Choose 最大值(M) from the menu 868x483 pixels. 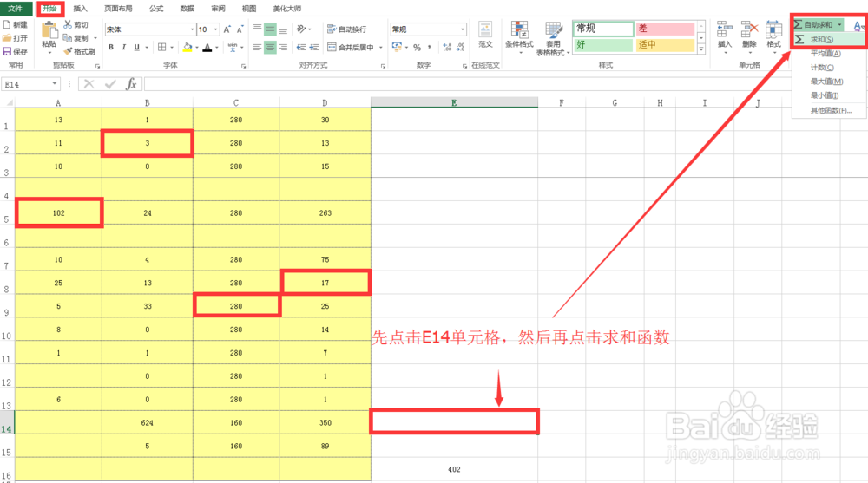[827, 82]
